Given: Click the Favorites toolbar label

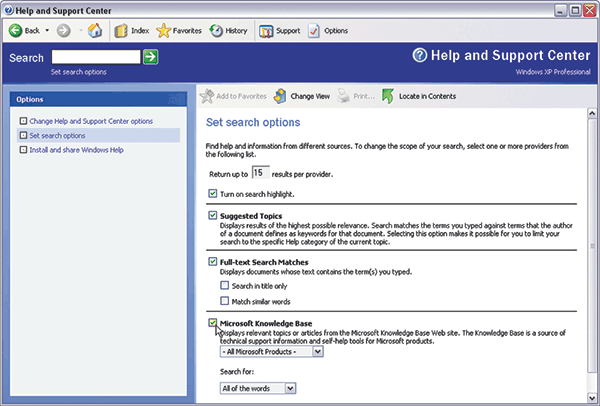Looking at the screenshot, I should (x=187, y=31).
